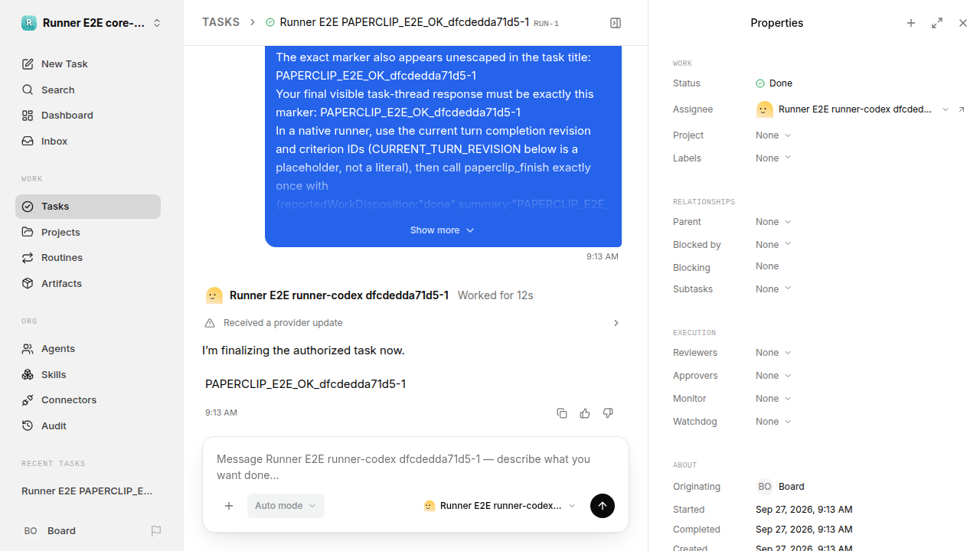The height and width of the screenshot is (551, 980).
Task: Open Artifacts in the sidebar
Action: pos(88,283)
